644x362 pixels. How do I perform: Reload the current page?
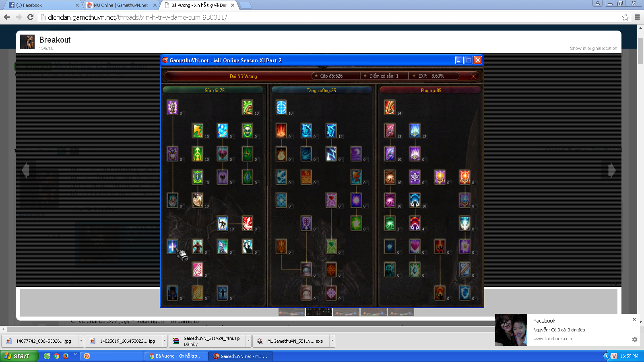pyautogui.click(x=30, y=17)
